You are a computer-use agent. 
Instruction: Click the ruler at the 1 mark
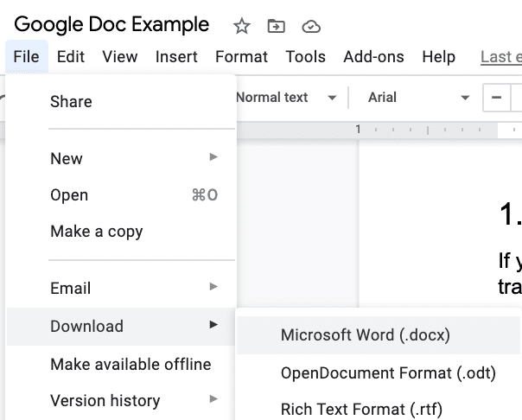click(358, 129)
